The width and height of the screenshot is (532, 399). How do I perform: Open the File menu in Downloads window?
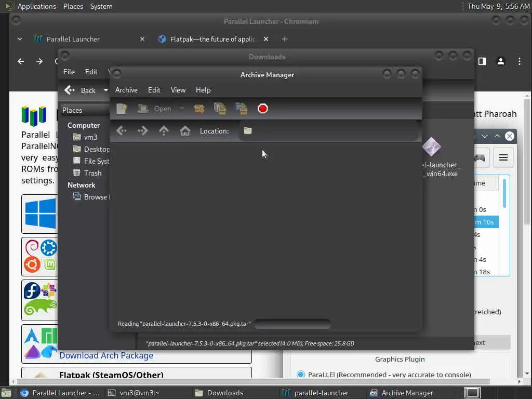click(x=69, y=72)
